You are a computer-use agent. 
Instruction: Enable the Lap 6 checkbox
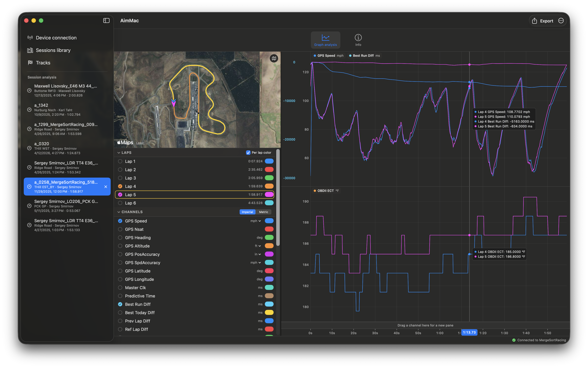tap(120, 203)
